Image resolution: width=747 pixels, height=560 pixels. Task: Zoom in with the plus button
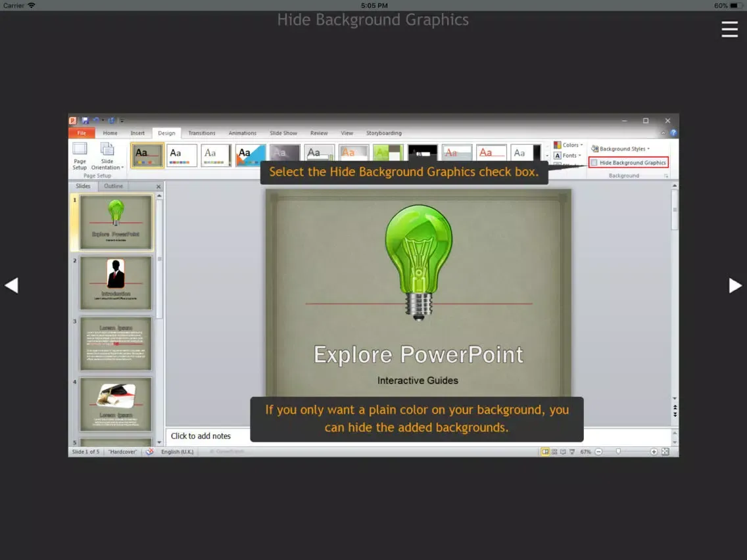point(654,452)
